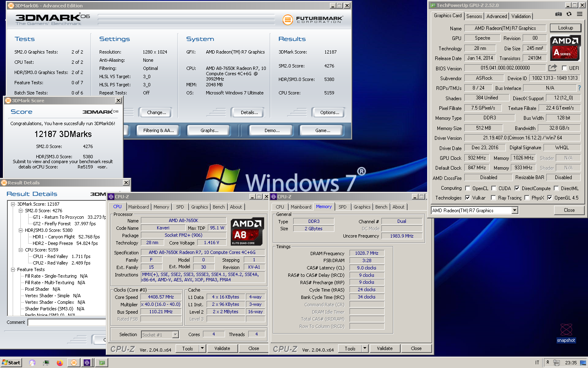Open Tools dropdown arrow in CPU-Z memory window
588x368 pixels.
click(365, 348)
